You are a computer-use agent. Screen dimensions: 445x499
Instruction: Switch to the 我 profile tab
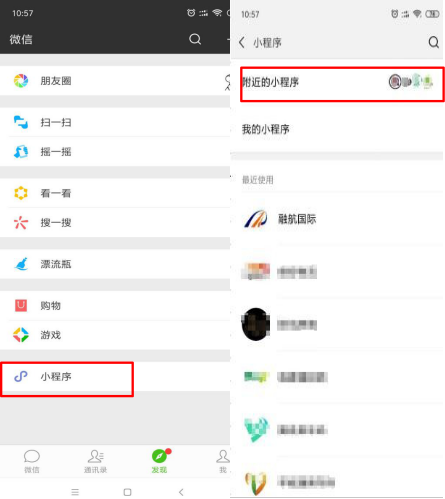(223, 462)
